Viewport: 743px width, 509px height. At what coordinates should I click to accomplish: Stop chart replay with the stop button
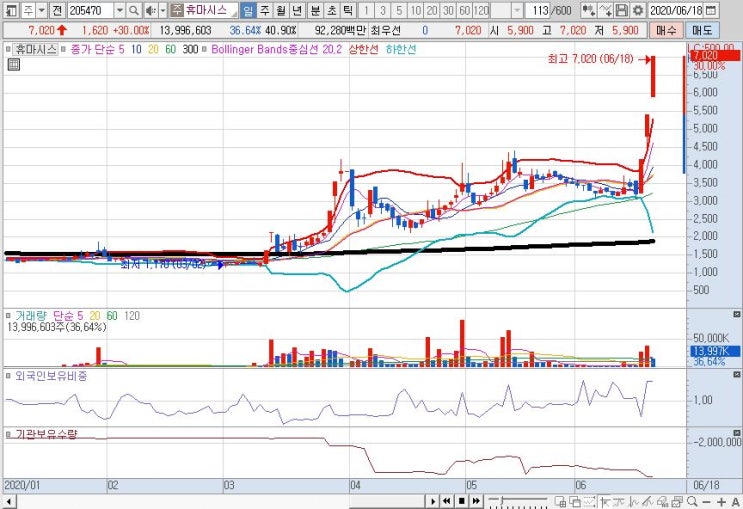(461, 501)
